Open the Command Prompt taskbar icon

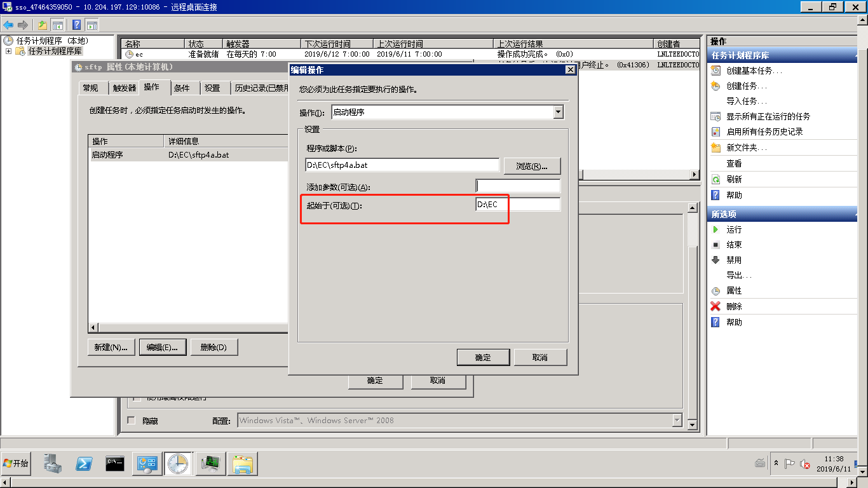coord(115,464)
